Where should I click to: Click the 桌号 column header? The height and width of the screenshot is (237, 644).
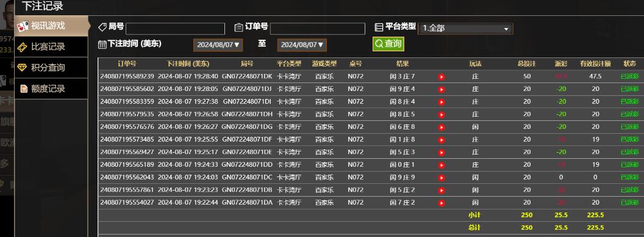pos(356,64)
